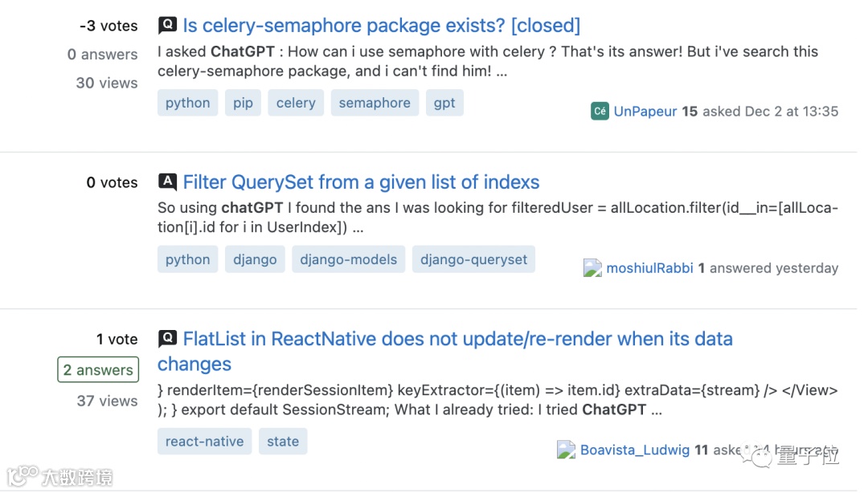Viewport: 868px width, 493px height.
Task: Click Boavista_Ludwig's avatar image
Action: [567, 450]
